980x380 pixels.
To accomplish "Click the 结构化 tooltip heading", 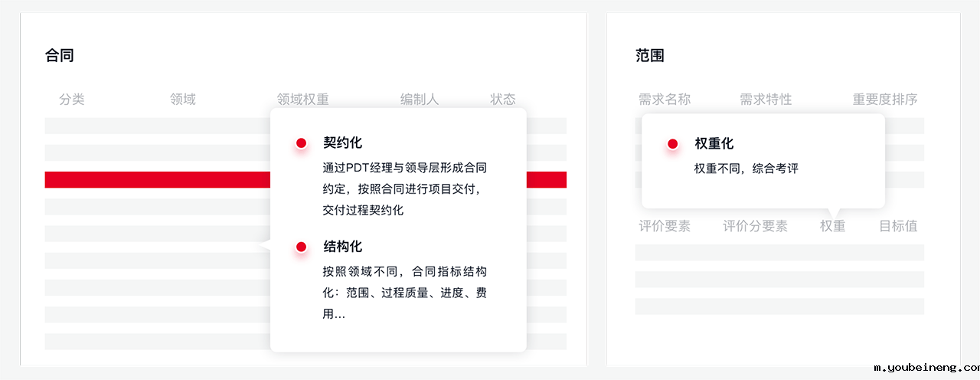I will pyautogui.click(x=343, y=247).
